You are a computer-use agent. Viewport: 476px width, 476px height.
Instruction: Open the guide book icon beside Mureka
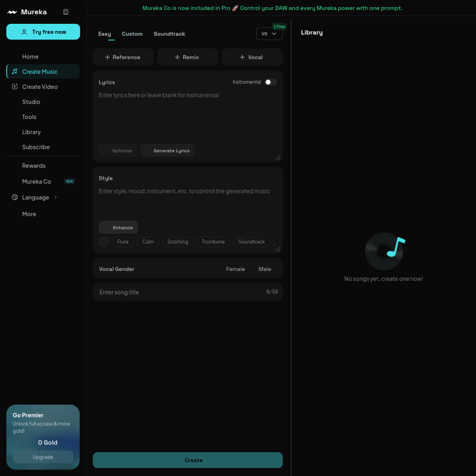tap(66, 12)
